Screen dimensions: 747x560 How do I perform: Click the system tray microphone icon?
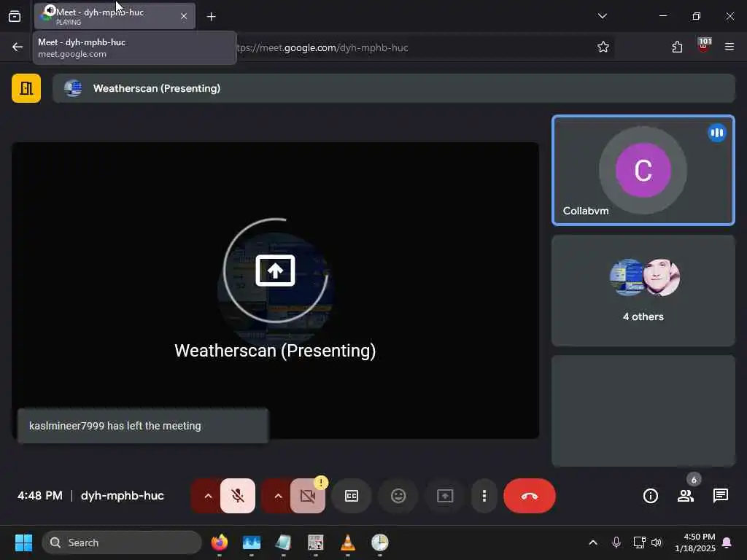[x=616, y=542]
